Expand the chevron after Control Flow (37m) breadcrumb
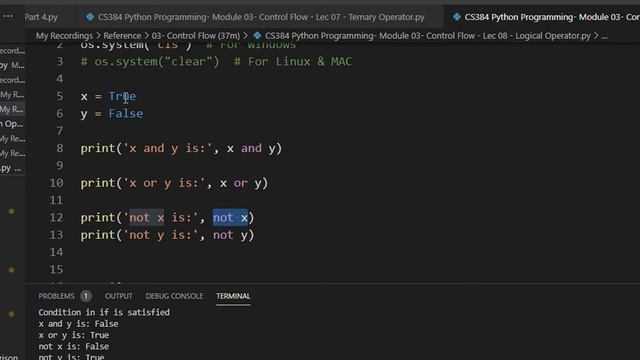Image resolution: width=640 pixels, height=360 pixels. pyautogui.click(x=245, y=36)
